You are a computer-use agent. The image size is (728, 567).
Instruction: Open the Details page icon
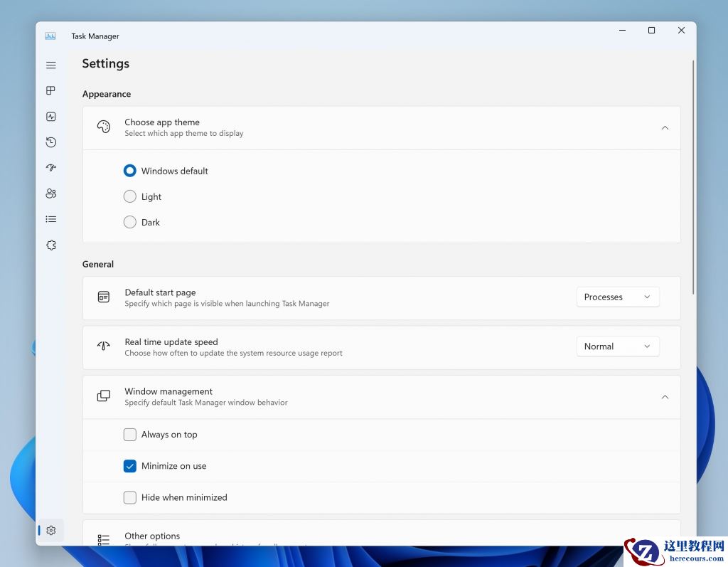coord(50,218)
